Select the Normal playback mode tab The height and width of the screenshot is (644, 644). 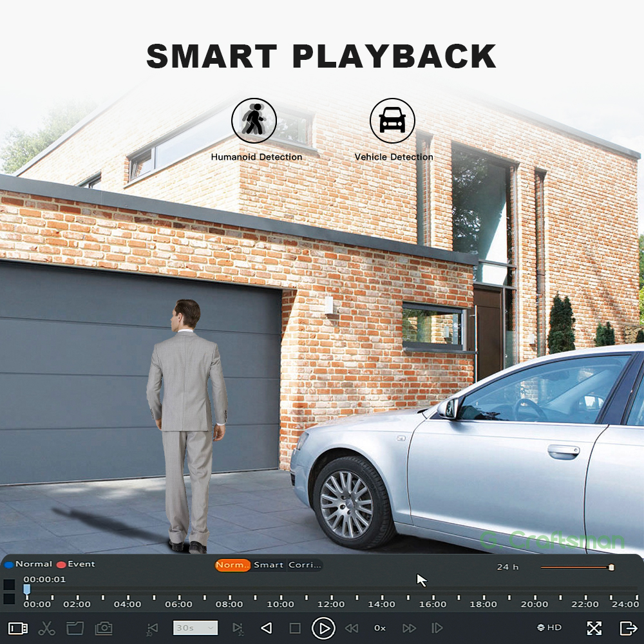click(232, 565)
